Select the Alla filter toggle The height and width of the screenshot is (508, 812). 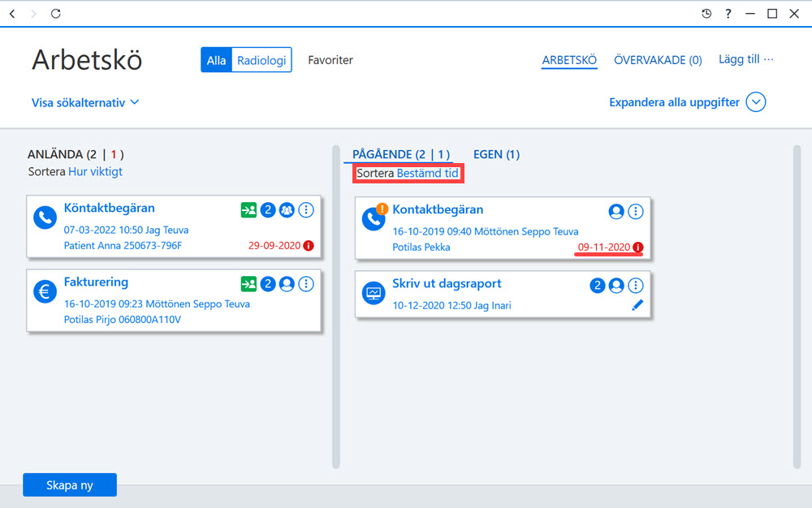tap(216, 60)
